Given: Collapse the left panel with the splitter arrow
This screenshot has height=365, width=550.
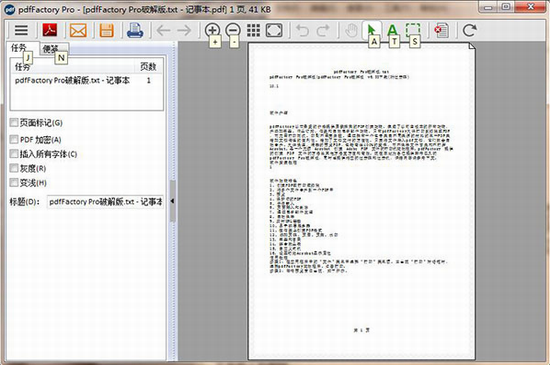Looking at the screenshot, I should point(172,201).
